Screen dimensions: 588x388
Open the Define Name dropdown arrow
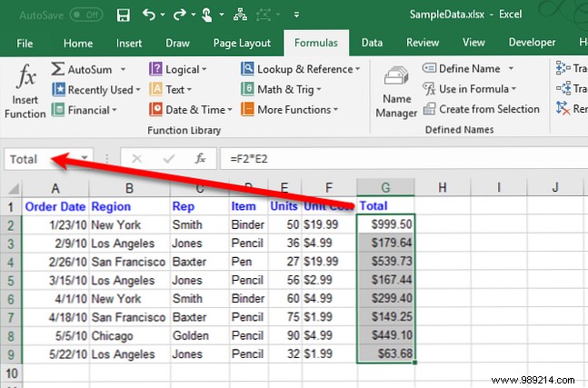pyautogui.click(x=511, y=68)
